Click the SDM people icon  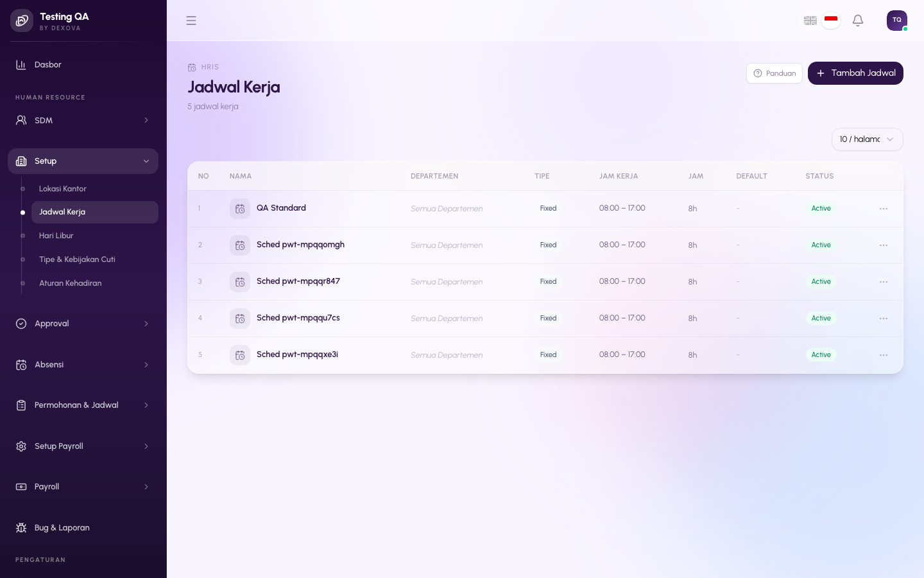[21, 120]
